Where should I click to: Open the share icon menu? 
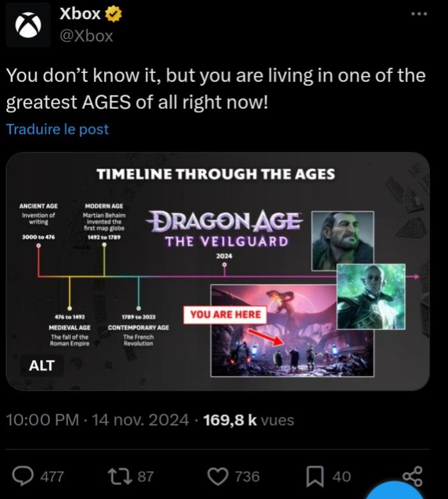tap(412, 476)
